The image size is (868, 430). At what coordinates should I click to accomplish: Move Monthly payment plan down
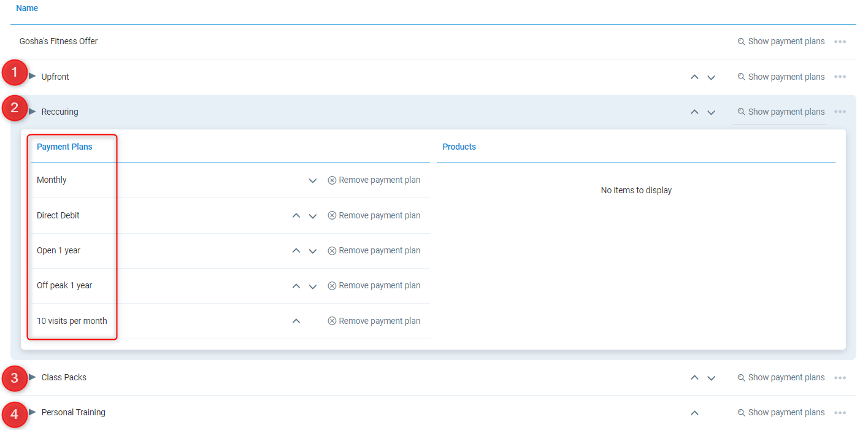(313, 180)
